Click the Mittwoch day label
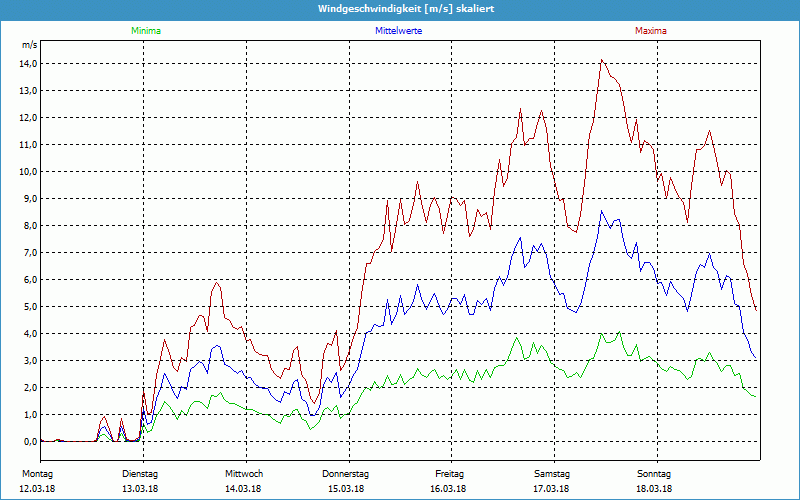The image size is (800, 500). [244, 474]
